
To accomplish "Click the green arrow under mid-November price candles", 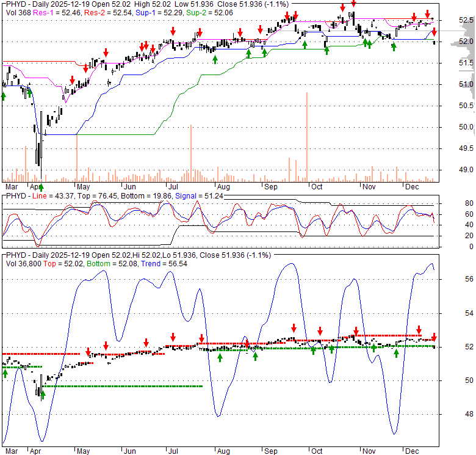I will (x=394, y=46).
